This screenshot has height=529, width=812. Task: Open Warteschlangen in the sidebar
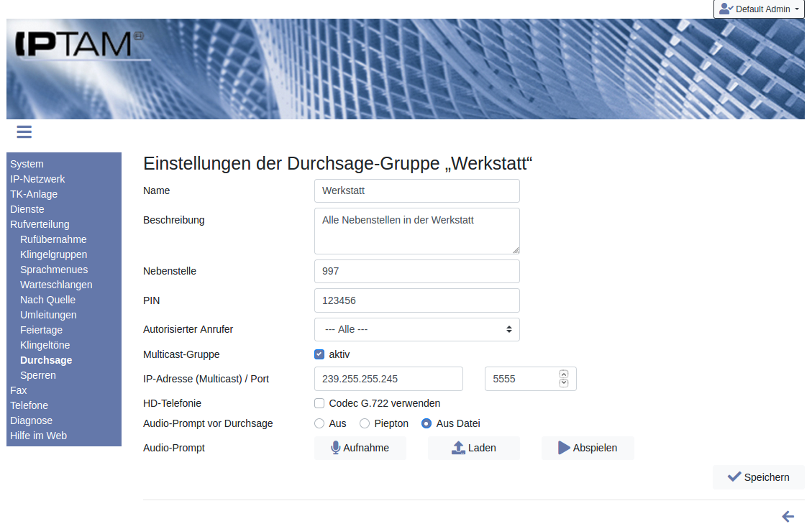[x=56, y=285]
